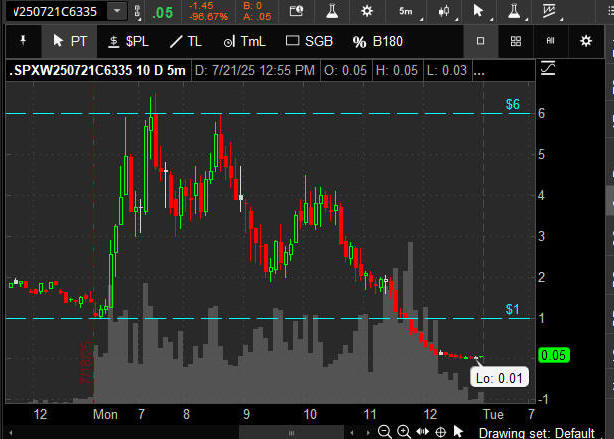This screenshot has width=614, height=439.
Task: Expand the symbol selector dropdown arrow
Action: [118, 11]
